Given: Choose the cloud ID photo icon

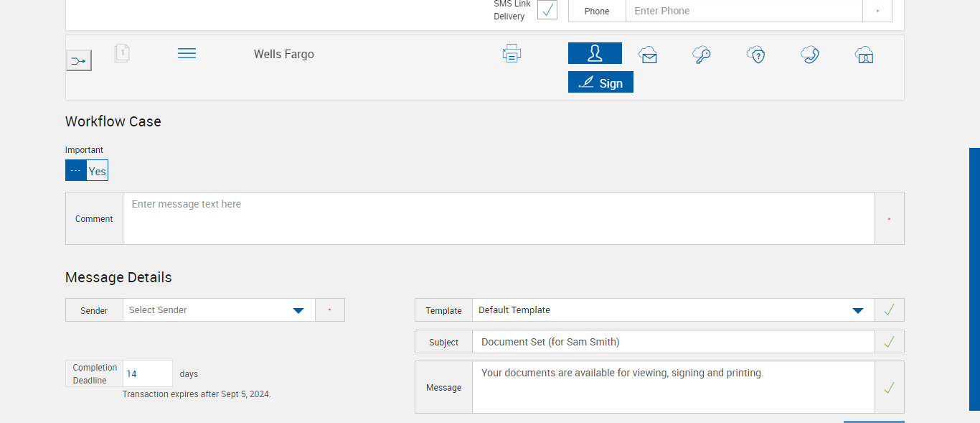Looking at the screenshot, I should [864, 55].
